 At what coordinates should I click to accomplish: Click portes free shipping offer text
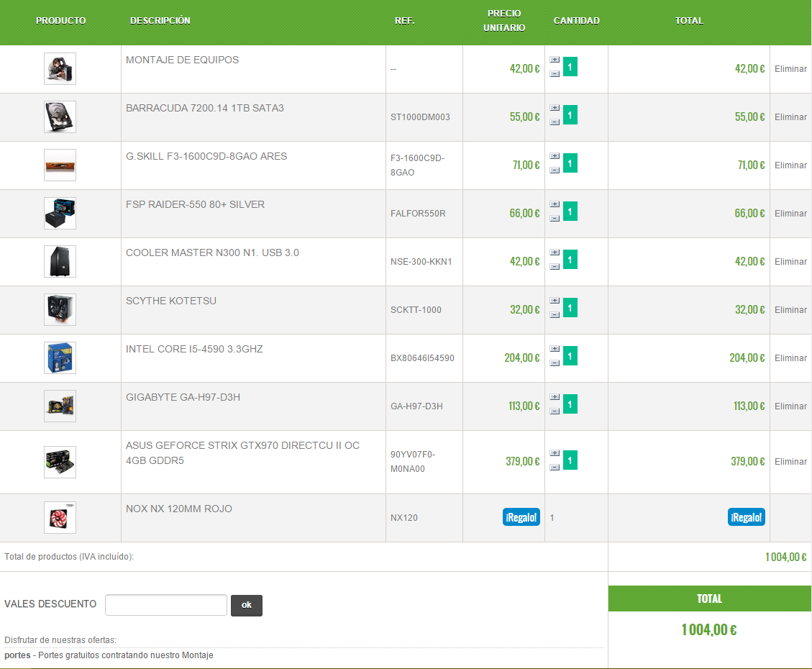(x=109, y=655)
